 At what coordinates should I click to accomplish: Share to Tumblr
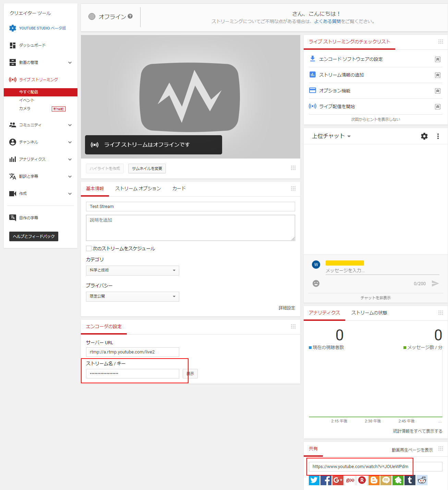[x=410, y=480]
